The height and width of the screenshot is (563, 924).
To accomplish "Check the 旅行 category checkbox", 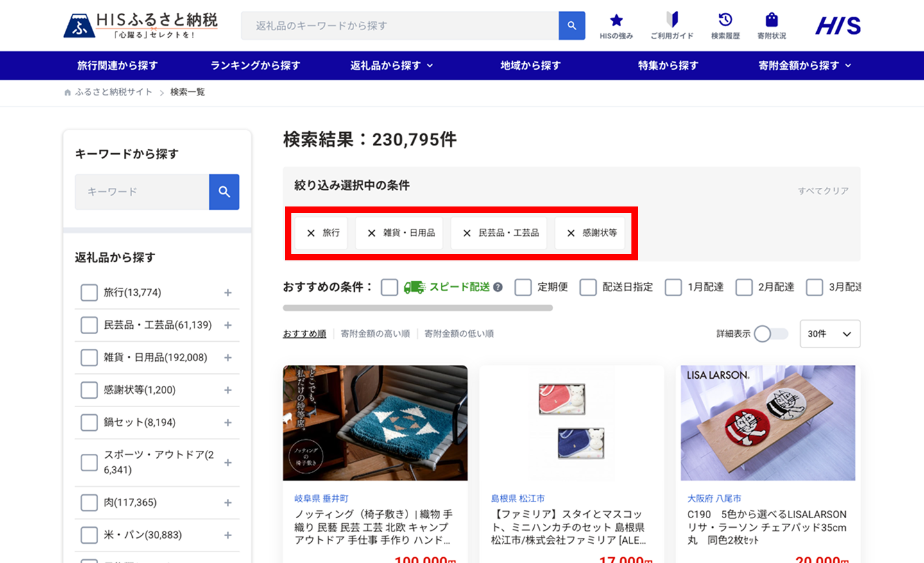I will (x=89, y=293).
